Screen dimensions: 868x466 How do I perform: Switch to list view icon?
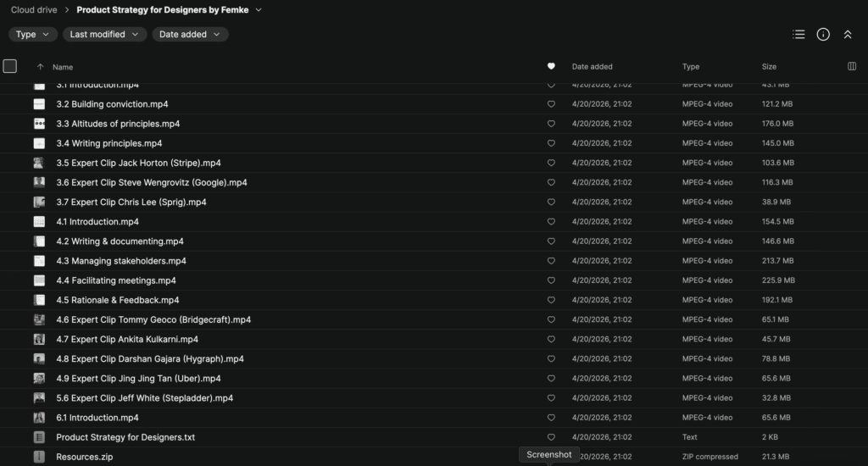798,35
